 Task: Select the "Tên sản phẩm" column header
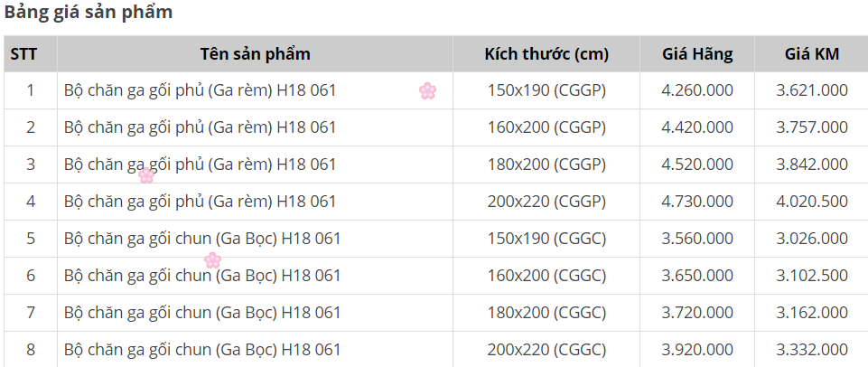click(x=255, y=54)
